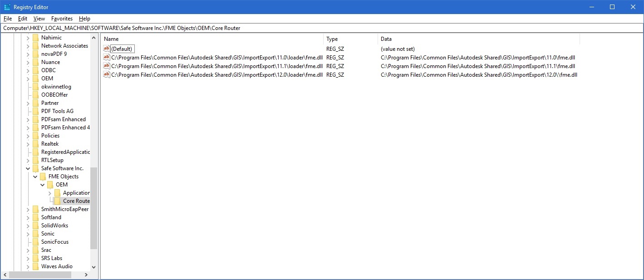Click the tree pane vertical scrollbar thumb
This screenshot has height=280, width=644.
[94, 208]
